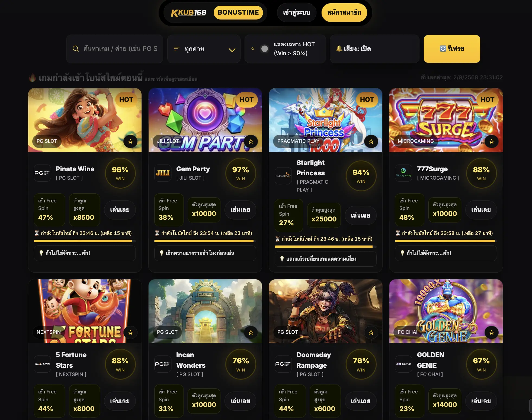
Task: Open the login page from header
Action: pyautogui.click(x=297, y=12)
